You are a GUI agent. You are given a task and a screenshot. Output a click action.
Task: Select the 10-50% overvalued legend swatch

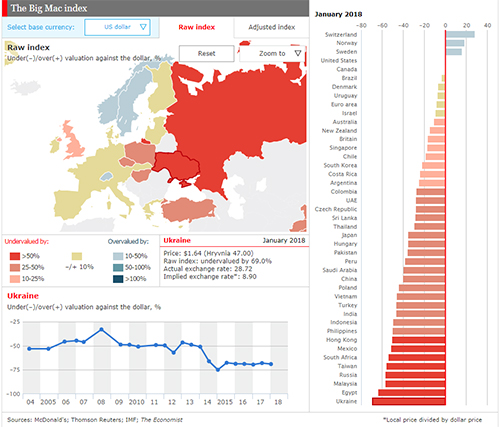coord(118,256)
